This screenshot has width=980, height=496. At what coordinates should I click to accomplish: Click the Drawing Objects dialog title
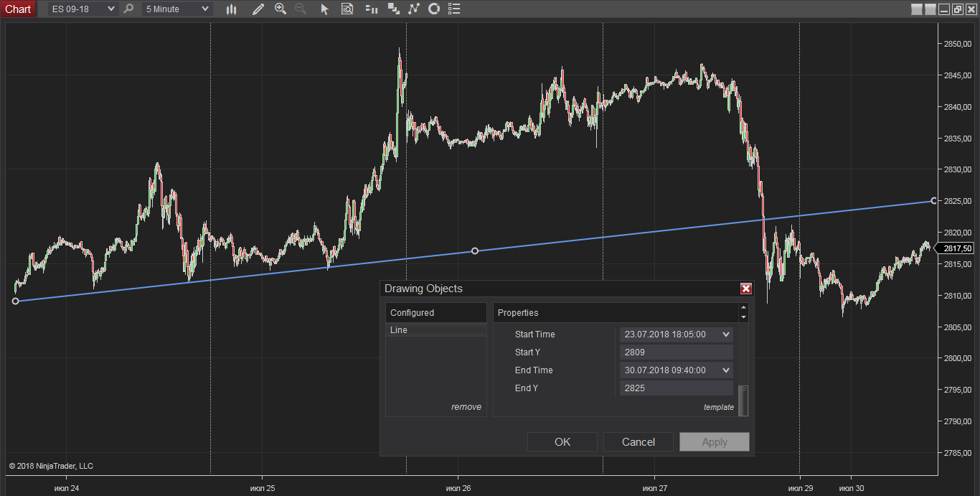click(x=423, y=289)
